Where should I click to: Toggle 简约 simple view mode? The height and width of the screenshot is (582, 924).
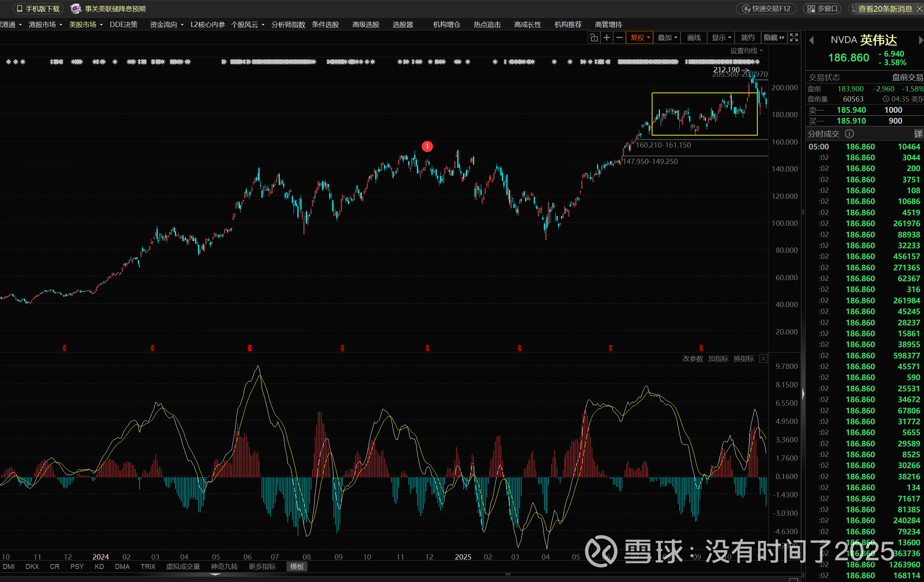748,37
